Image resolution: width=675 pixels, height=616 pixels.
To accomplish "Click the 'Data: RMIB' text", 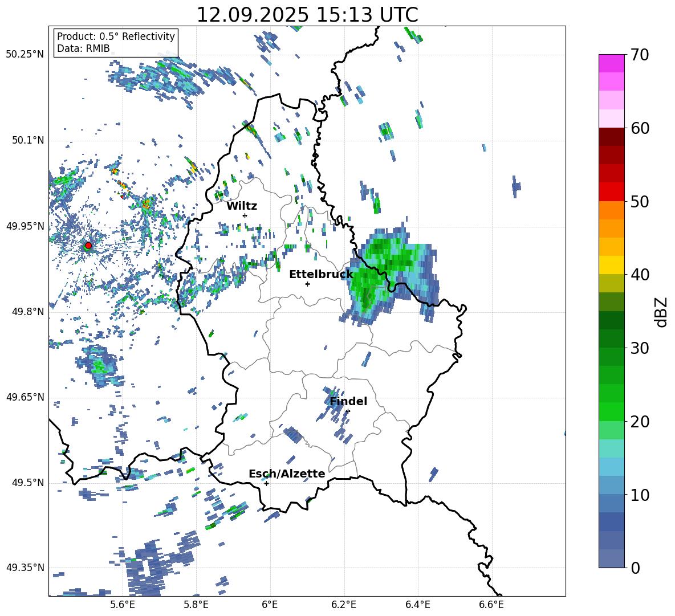I will click(83, 48).
